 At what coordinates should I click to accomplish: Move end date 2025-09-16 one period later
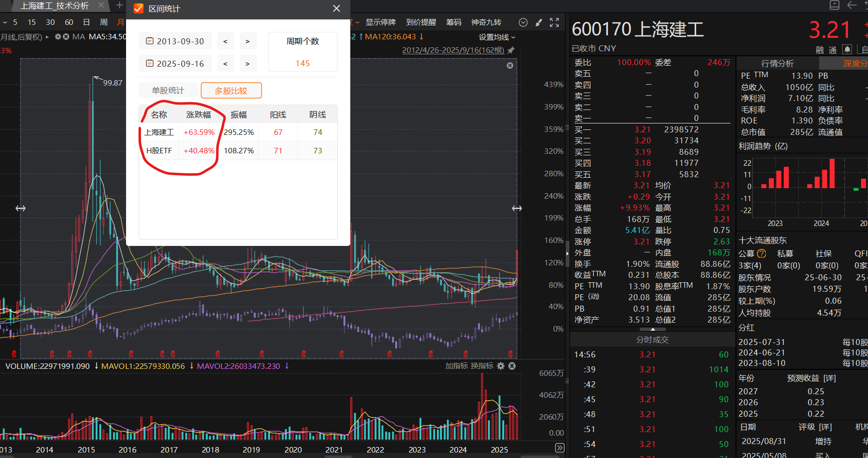pos(248,63)
